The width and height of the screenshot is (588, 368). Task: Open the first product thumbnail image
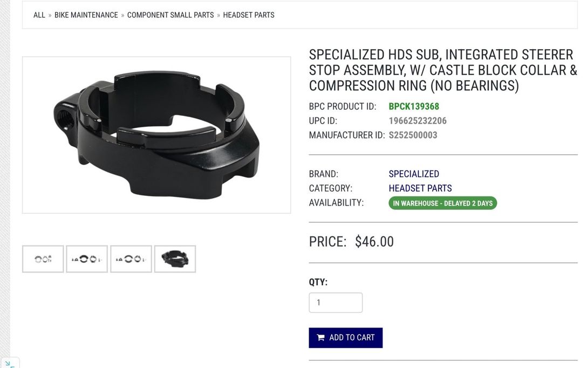click(x=43, y=259)
